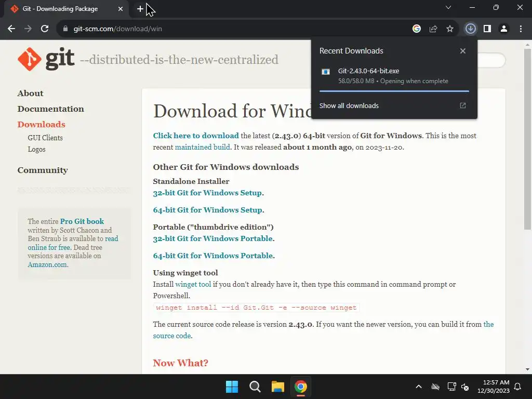Expand hidden system tray icons chevron
532x399 pixels.
[x=419, y=387]
